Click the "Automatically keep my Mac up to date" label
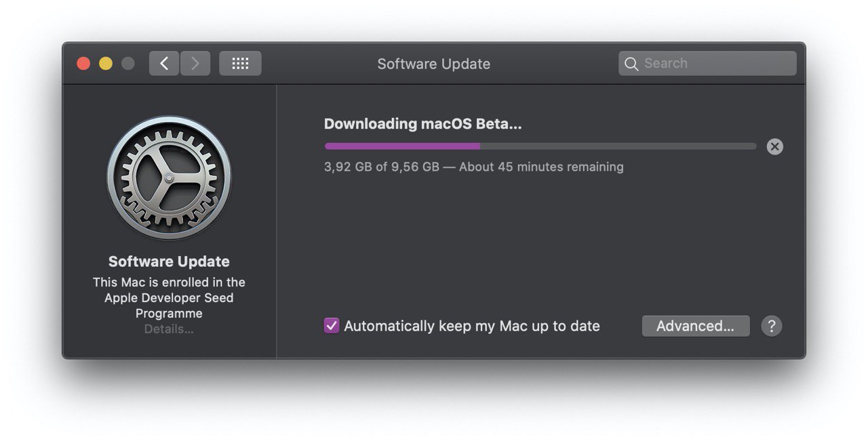Screen dimensions: 868x441 click(x=472, y=326)
